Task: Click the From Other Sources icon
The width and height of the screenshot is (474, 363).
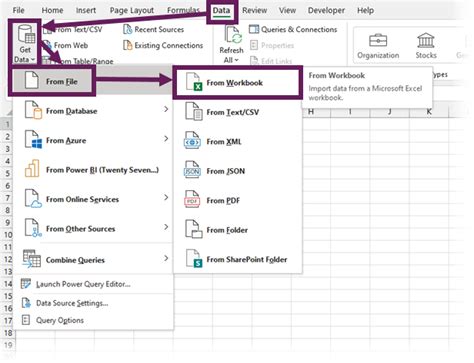Action: pyautogui.click(x=33, y=228)
